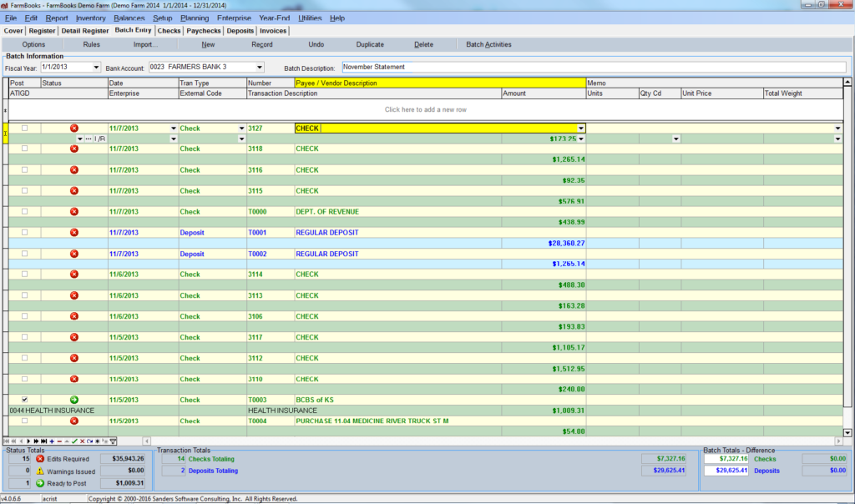Viewport: 855px width, 504px height.
Task: Post the edit using the green checkmark icon
Action: click(x=74, y=441)
